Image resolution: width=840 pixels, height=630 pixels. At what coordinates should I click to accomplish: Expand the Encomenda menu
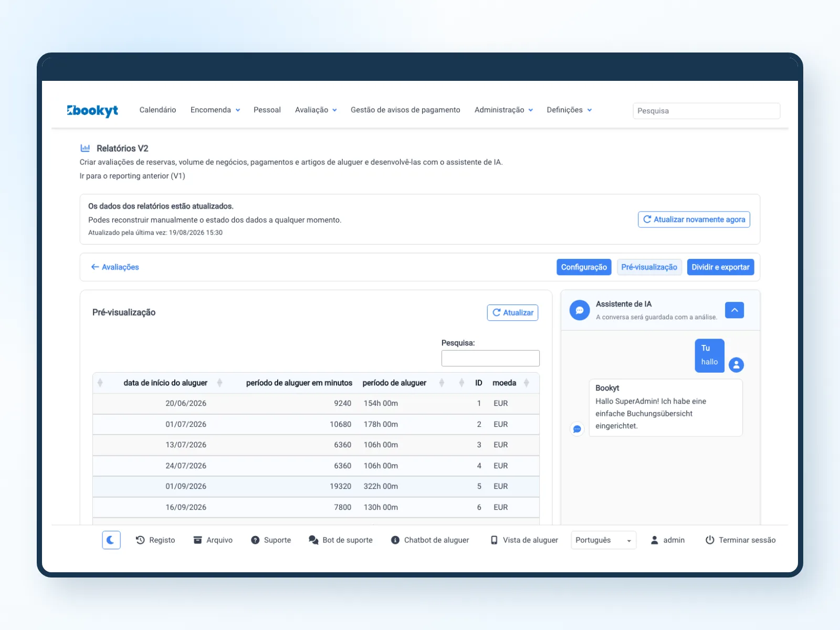pyautogui.click(x=215, y=110)
